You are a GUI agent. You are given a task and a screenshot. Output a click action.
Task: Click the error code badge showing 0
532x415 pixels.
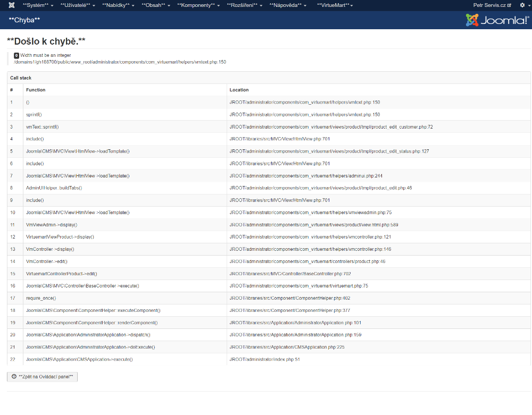tap(16, 55)
